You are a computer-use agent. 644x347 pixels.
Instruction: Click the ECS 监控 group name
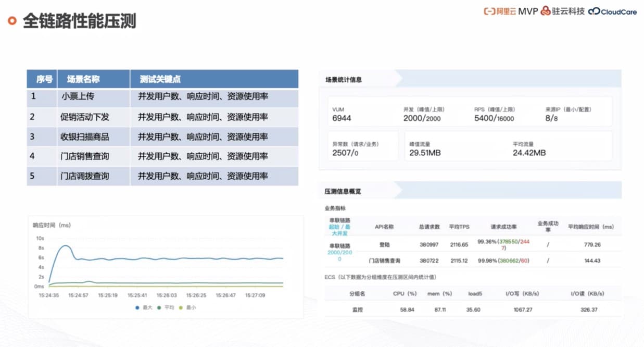(x=357, y=309)
